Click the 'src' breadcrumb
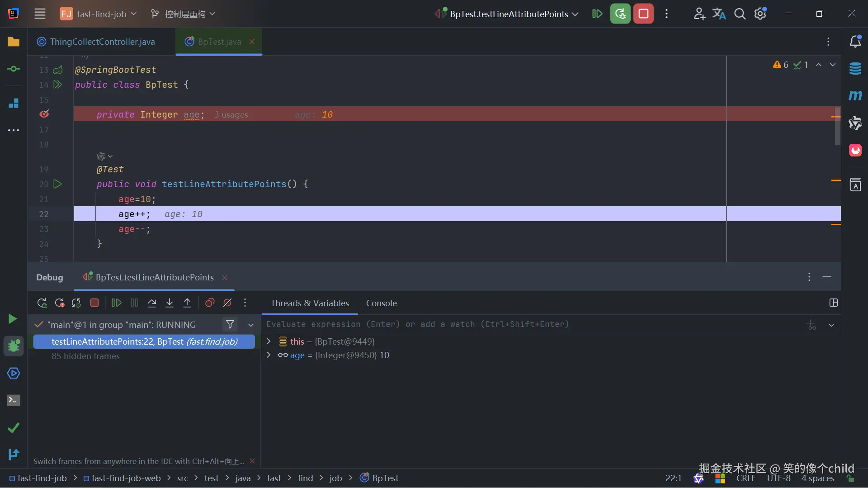 pyautogui.click(x=182, y=478)
